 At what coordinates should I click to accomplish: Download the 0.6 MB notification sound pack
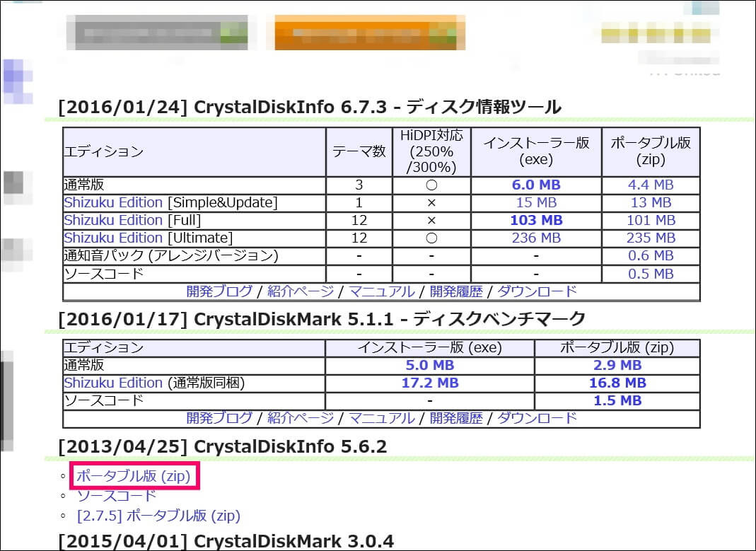(x=651, y=256)
